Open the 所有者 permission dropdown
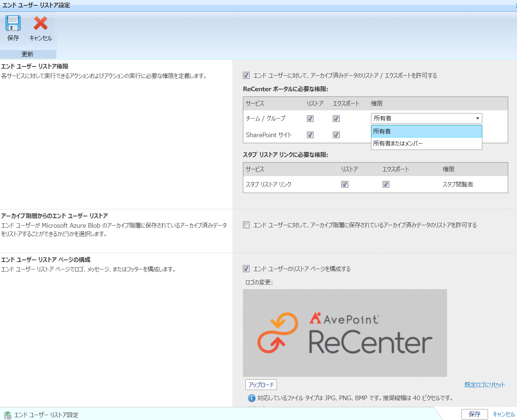This screenshot has width=517, height=420. click(x=426, y=118)
